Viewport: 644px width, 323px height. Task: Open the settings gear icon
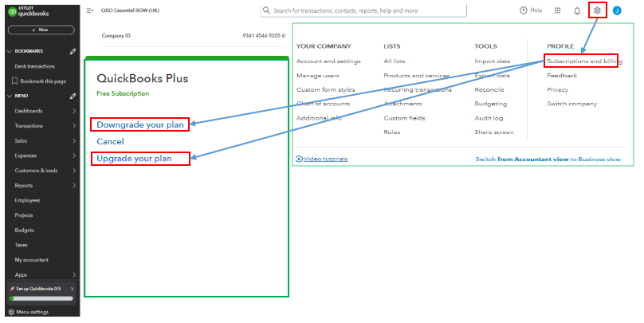click(597, 10)
